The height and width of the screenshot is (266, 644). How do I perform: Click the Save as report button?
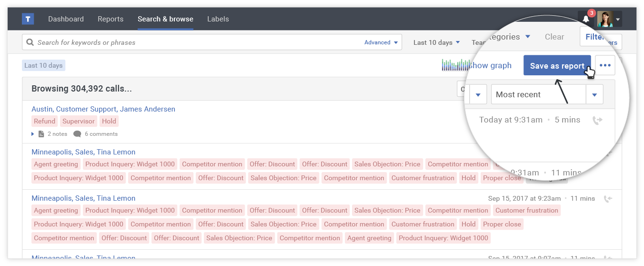pos(557,66)
